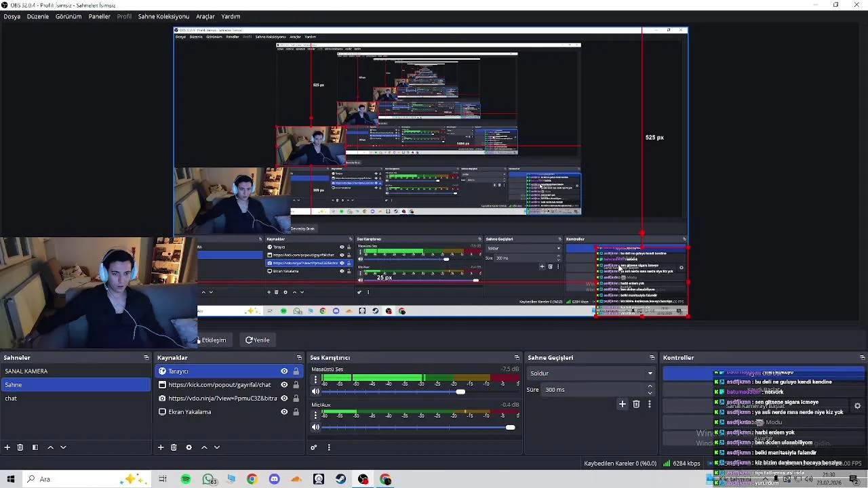The height and width of the screenshot is (488, 868).
Task: Click the Mic/Aux volume slider handle
Action: coord(510,427)
